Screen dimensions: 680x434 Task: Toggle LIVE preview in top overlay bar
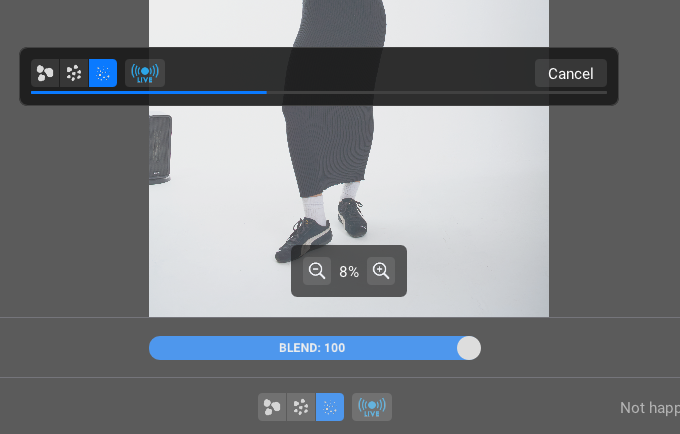(x=145, y=73)
